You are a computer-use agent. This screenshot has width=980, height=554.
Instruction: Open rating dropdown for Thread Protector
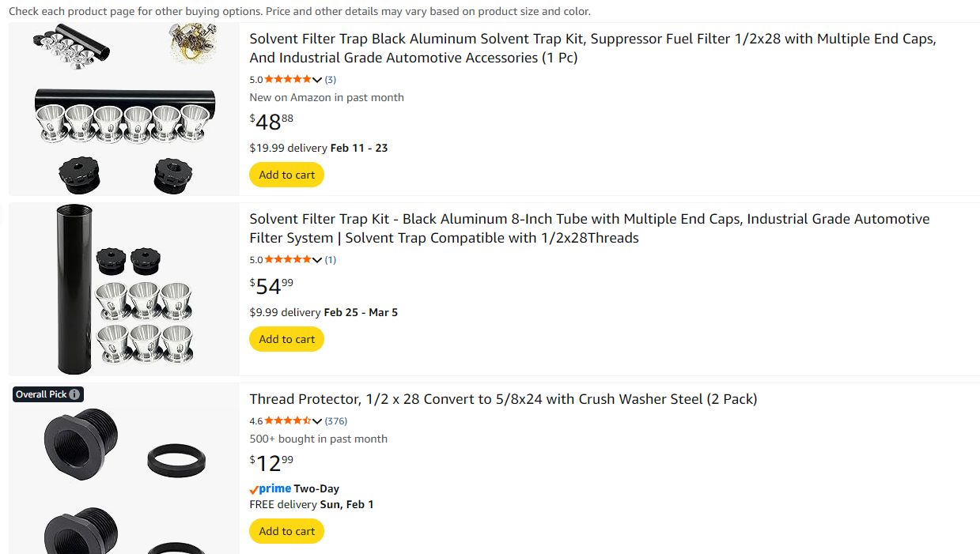[317, 421]
